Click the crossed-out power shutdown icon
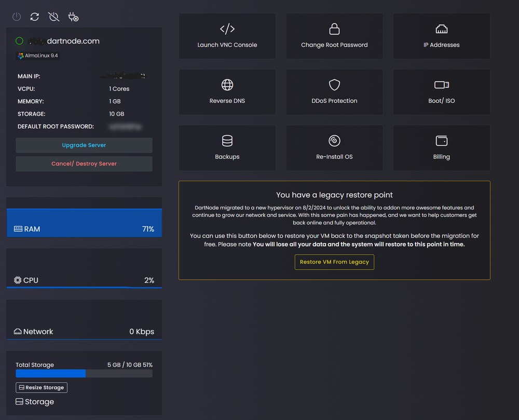This screenshot has height=420, width=519. pyautogui.click(x=53, y=17)
